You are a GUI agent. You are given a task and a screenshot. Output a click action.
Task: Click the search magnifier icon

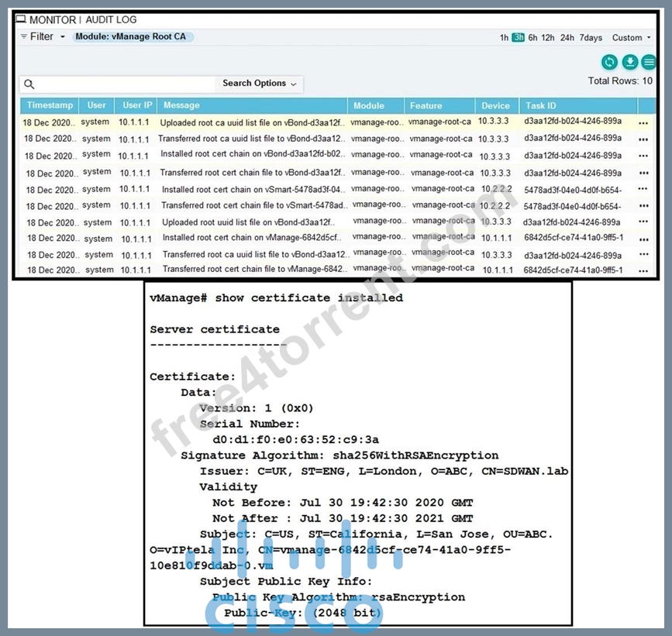point(29,84)
